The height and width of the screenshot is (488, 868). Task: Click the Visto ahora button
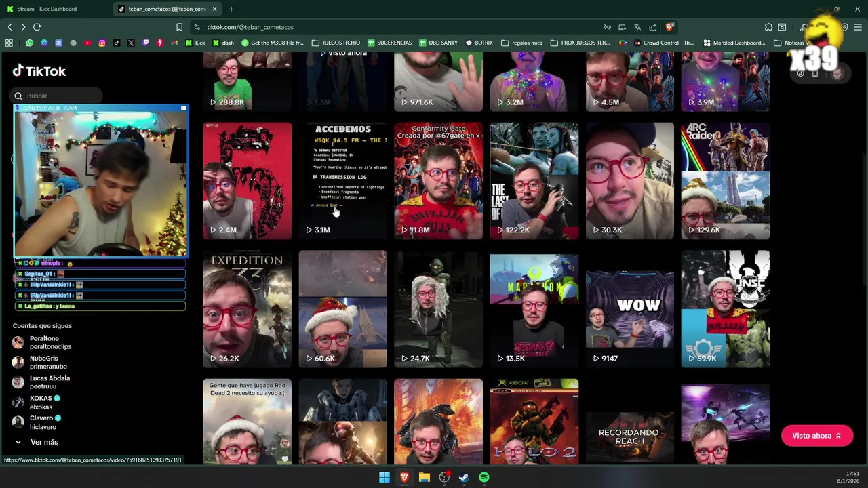click(816, 436)
